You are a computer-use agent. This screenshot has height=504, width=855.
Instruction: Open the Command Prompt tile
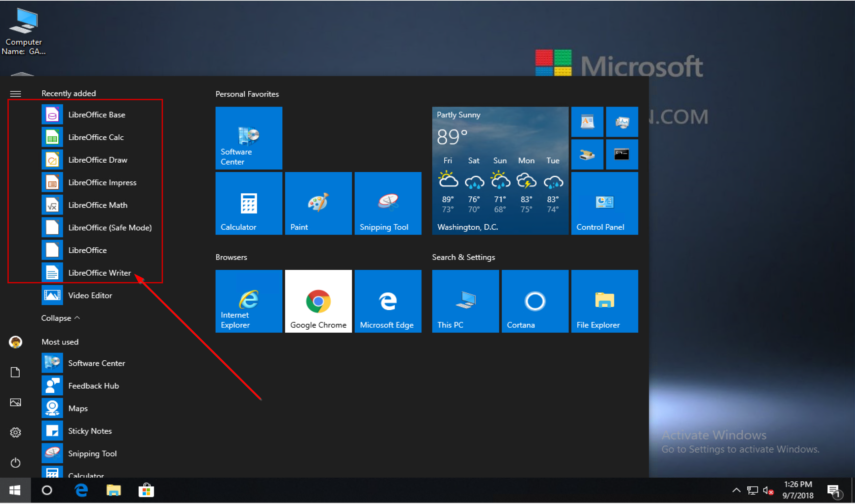tap(622, 155)
